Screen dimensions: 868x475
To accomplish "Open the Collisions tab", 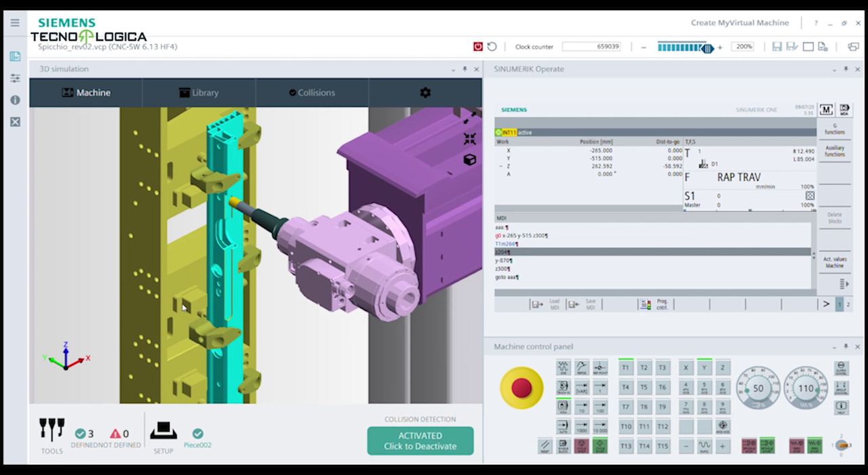I will click(x=312, y=93).
